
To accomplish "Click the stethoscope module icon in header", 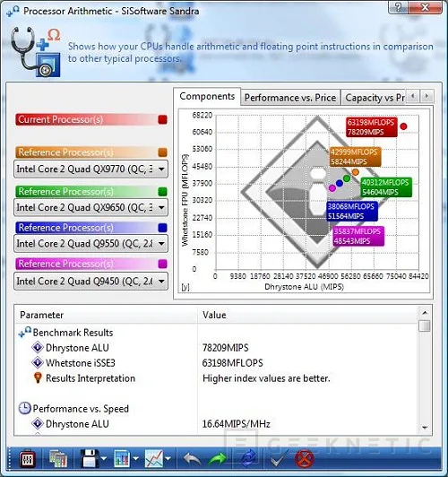I will click(x=36, y=52).
